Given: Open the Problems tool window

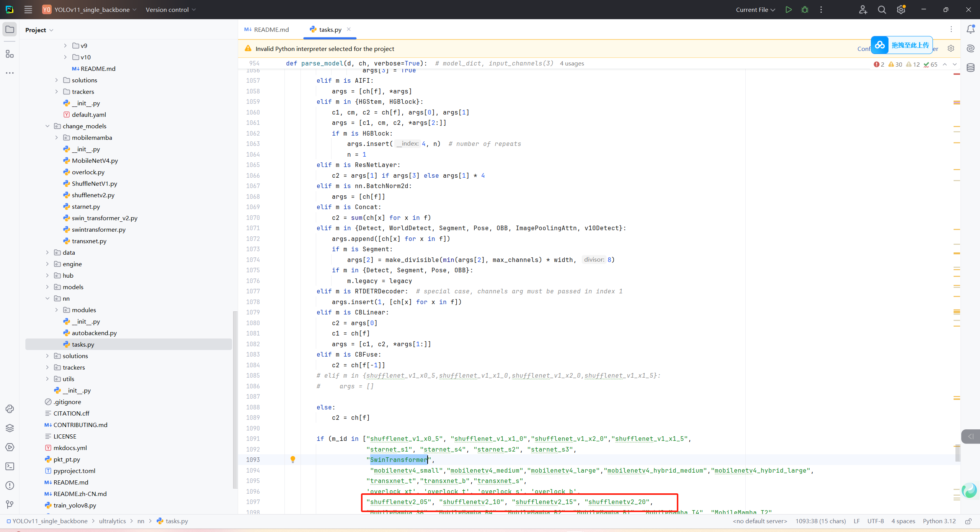Looking at the screenshot, I should point(10,485).
